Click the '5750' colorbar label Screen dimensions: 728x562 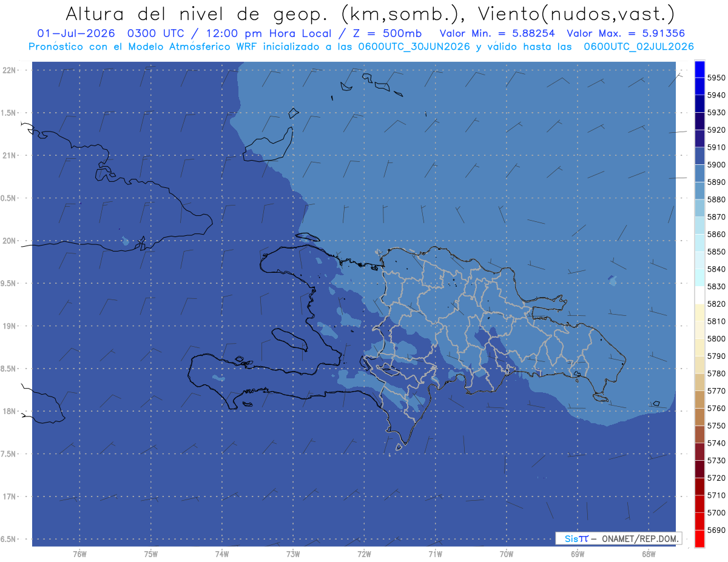tap(716, 426)
